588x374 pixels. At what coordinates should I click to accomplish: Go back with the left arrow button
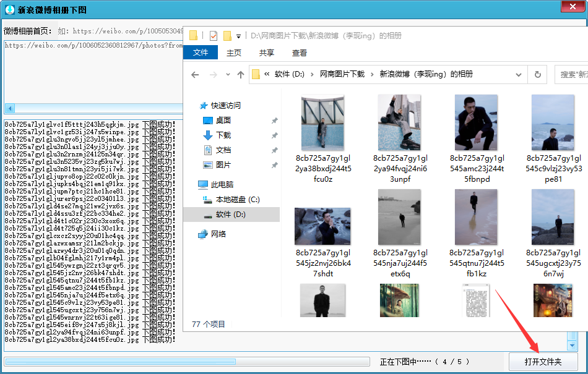tap(195, 75)
